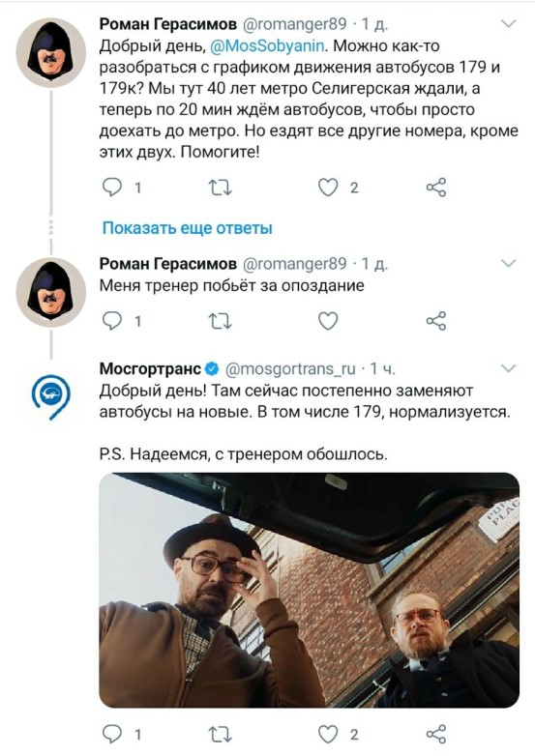Like the 'Меня тренер побьёт за опоздание' tweet
Screen dimensions: 535x756
tap(328, 321)
